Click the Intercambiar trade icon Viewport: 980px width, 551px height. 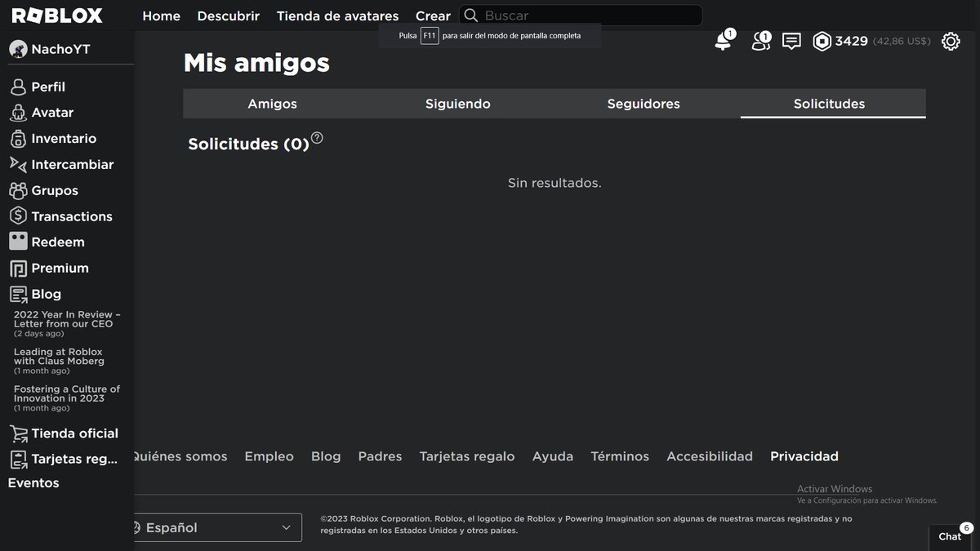tap(18, 164)
